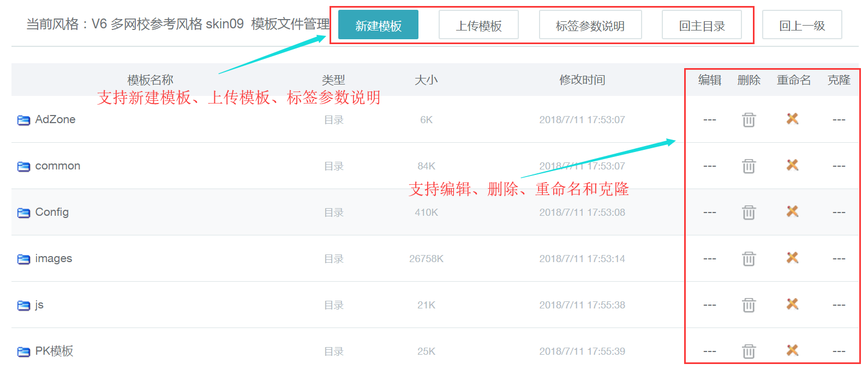868x370 pixels.
Task: Click the 26758K size cell
Action: tap(426, 259)
